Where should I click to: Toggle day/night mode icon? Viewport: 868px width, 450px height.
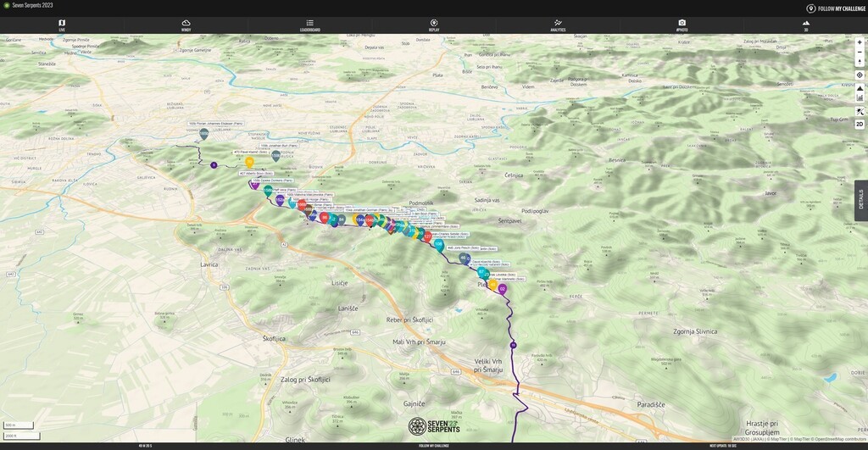(860, 111)
